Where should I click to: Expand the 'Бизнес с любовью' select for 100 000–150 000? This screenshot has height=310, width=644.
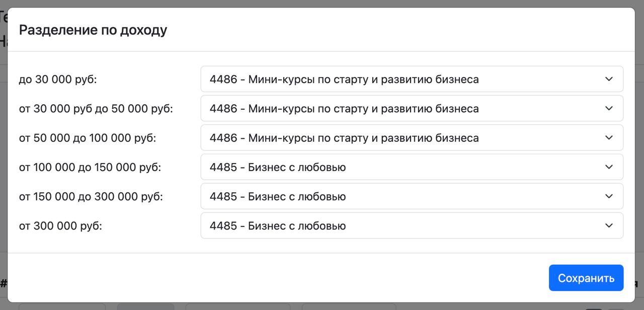[x=412, y=167]
